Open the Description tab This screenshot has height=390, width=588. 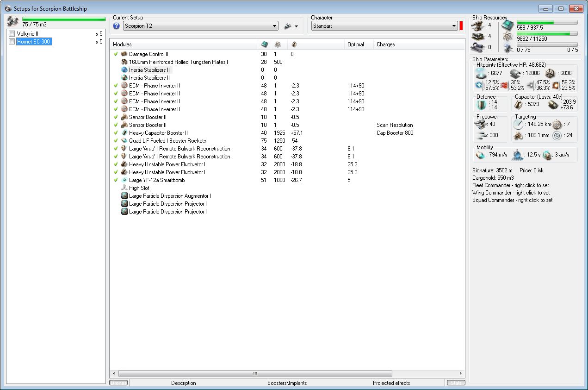tap(184, 383)
